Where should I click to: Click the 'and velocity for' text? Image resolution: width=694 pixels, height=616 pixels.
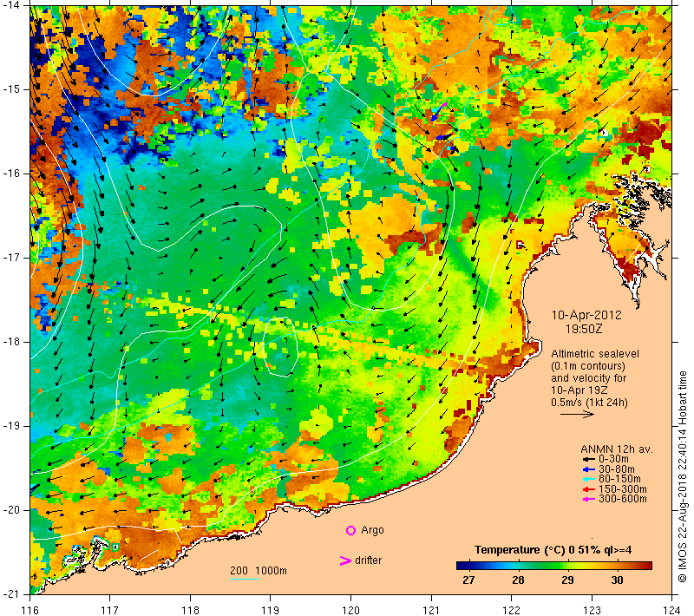coord(589,378)
